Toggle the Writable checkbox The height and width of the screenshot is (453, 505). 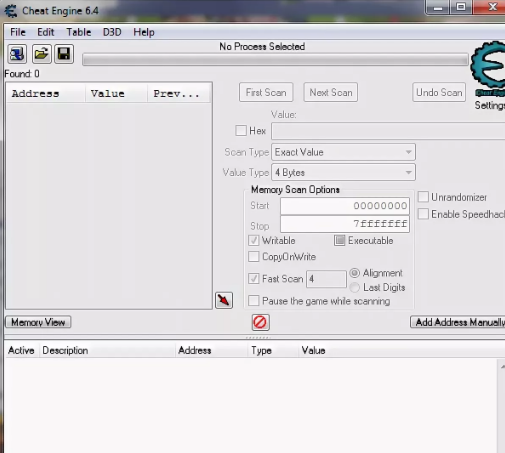tap(254, 240)
